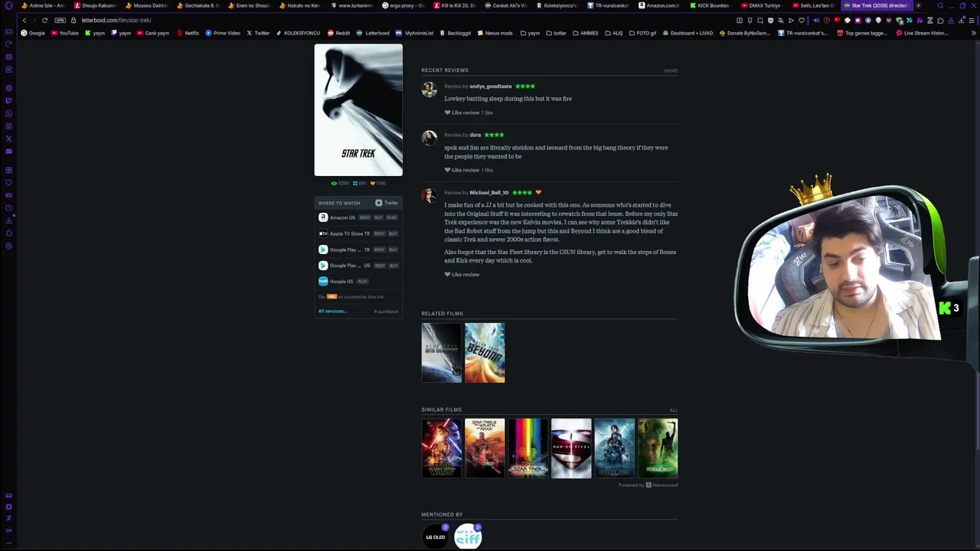The height and width of the screenshot is (551, 980).
Task: Open the X icon in browser sidebar
Action: pyautogui.click(x=8, y=139)
